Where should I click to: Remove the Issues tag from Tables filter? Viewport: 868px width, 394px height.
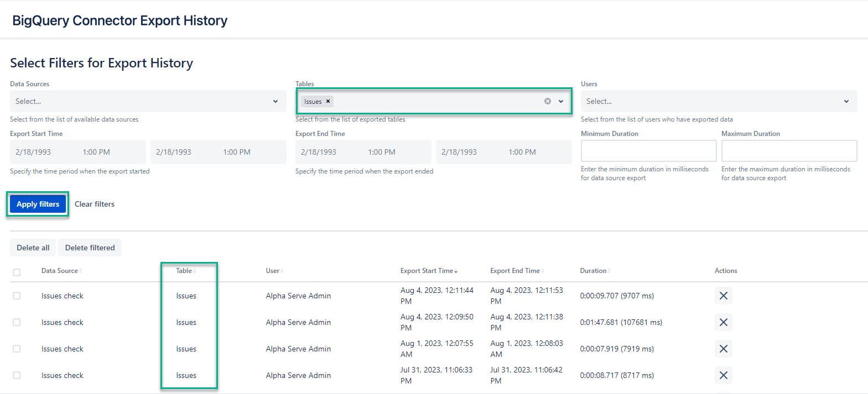[x=328, y=101]
